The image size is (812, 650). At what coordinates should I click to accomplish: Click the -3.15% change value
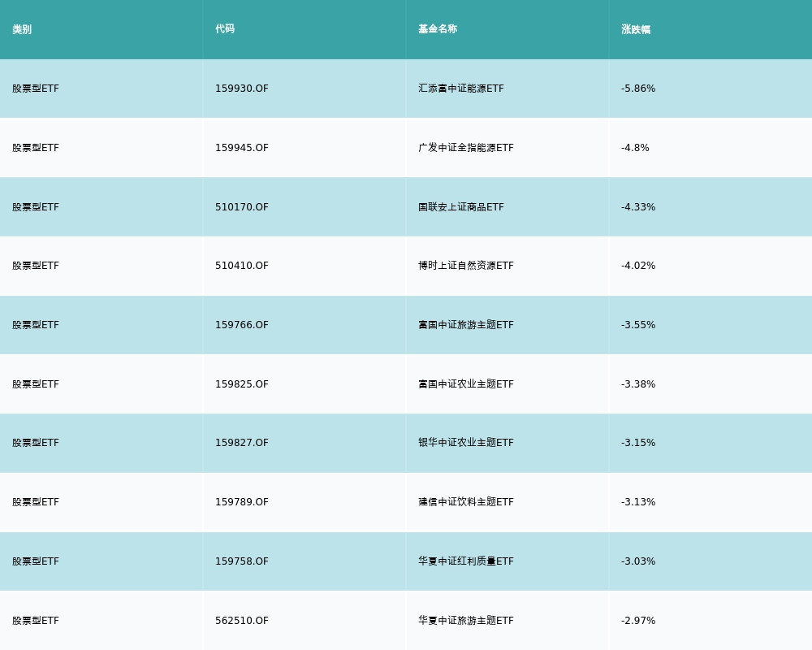click(638, 443)
